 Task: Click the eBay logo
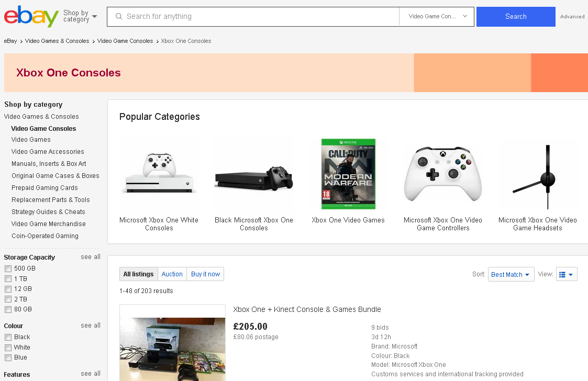(x=31, y=16)
